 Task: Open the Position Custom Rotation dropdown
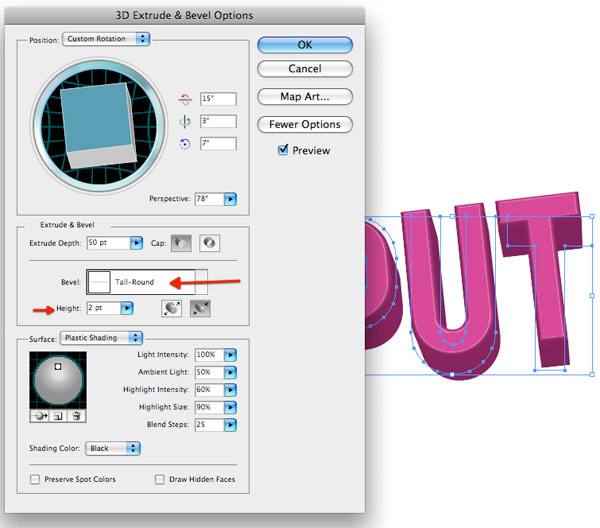tap(106, 39)
